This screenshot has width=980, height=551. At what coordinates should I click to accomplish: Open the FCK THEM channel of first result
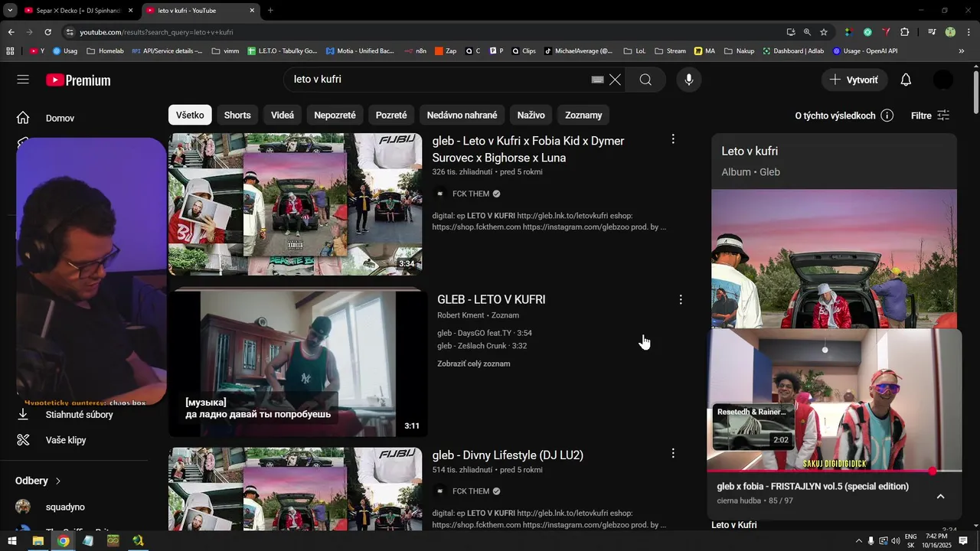click(470, 194)
